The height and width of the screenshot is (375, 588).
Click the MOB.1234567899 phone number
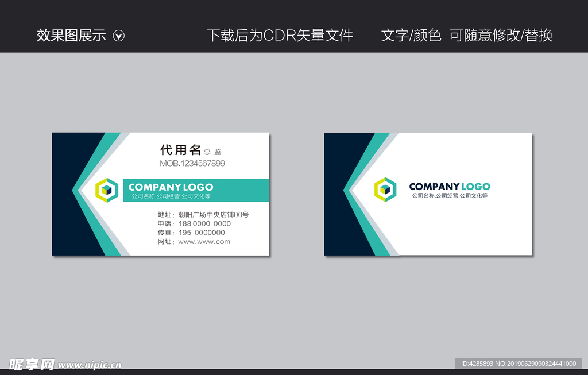[x=193, y=164]
